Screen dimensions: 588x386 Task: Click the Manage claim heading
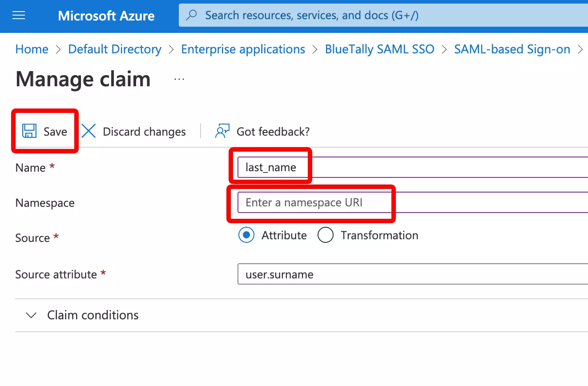83,80
